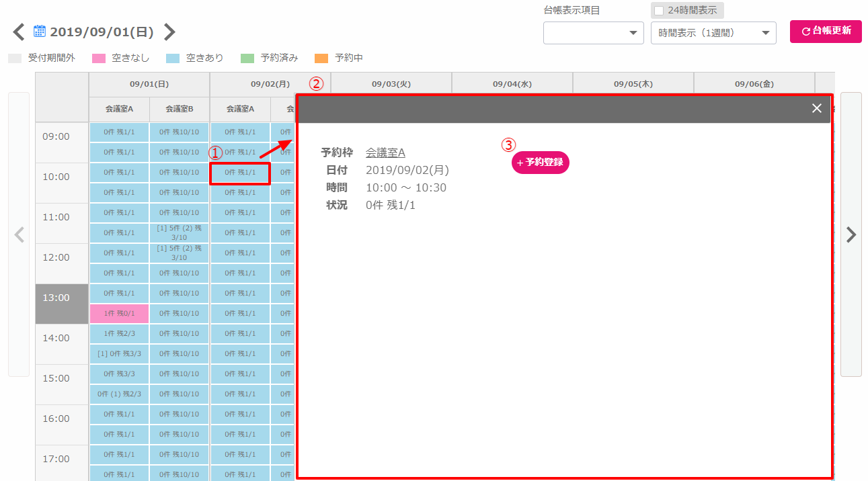Select the highlighted 09/02 10:00 会議室A slot
Viewport: 868px width, 481px height.
[x=240, y=173]
